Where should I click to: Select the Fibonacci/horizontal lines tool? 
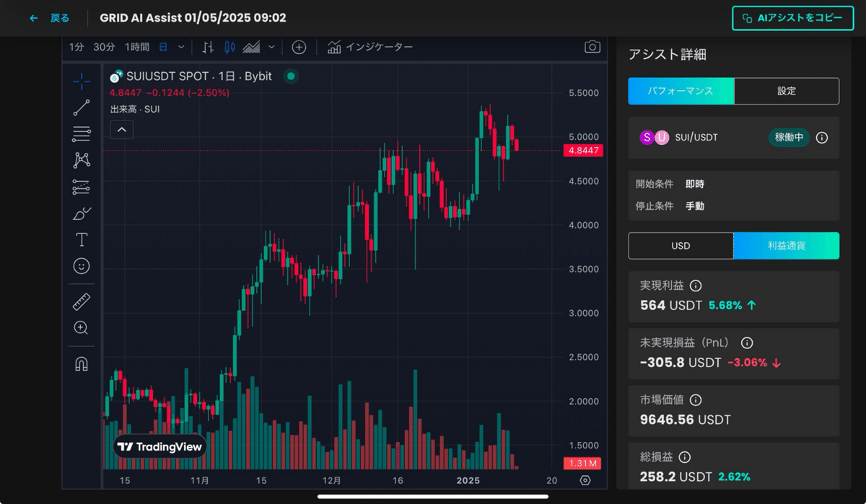(82, 134)
